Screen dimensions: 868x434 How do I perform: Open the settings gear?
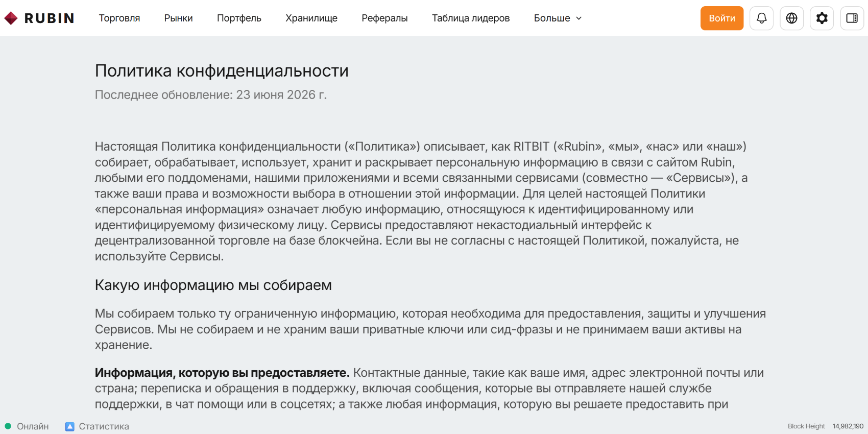tap(822, 18)
